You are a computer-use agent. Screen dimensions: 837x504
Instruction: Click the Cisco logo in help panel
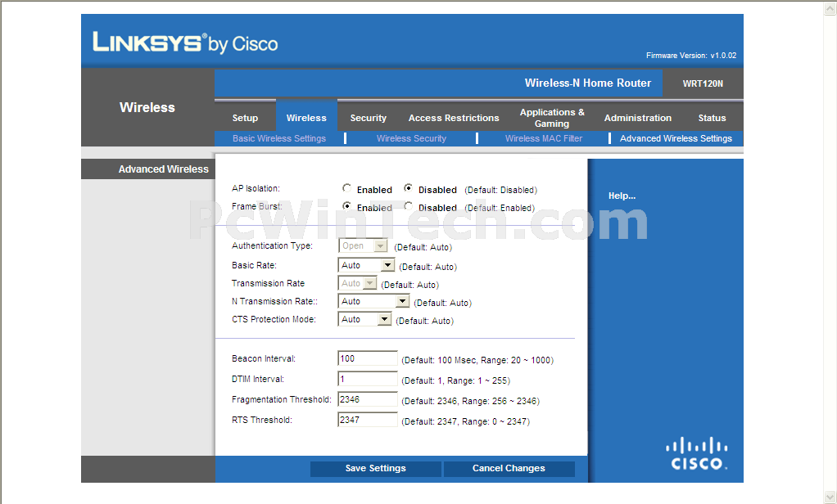(x=696, y=454)
